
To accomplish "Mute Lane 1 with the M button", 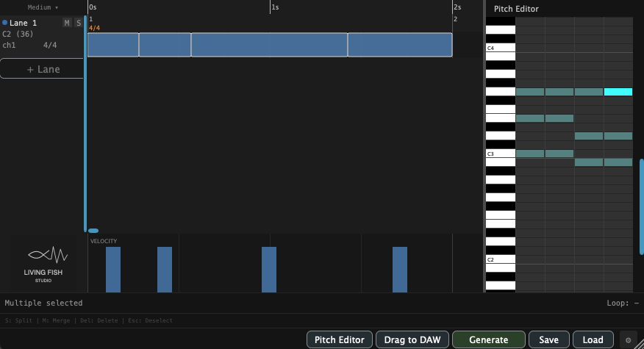I will click(x=67, y=23).
